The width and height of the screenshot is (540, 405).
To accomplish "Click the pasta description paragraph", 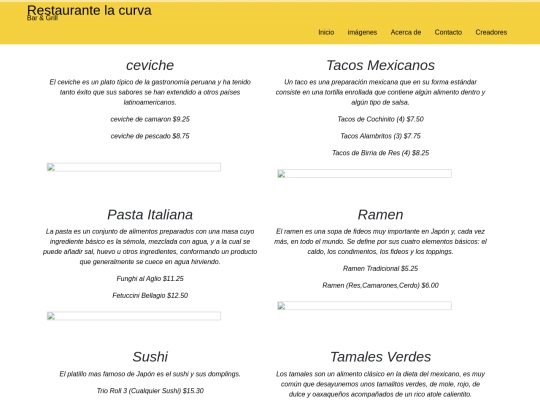I will [x=150, y=247].
